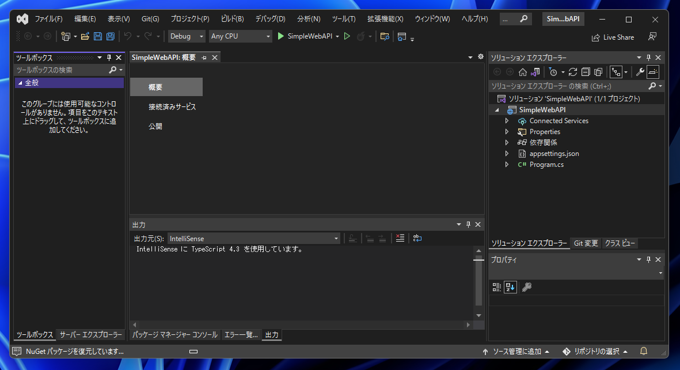Click the notification bell in the status bar
680x370 pixels.
[644, 351]
